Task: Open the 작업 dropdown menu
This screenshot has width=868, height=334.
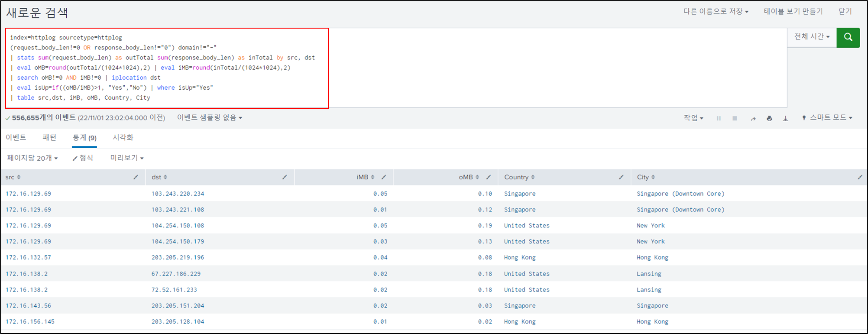Action: [x=693, y=118]
